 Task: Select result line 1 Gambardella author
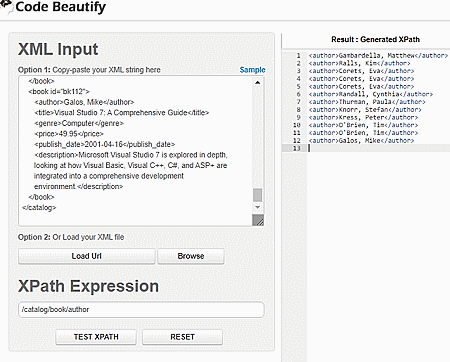[x=378, y=56]
